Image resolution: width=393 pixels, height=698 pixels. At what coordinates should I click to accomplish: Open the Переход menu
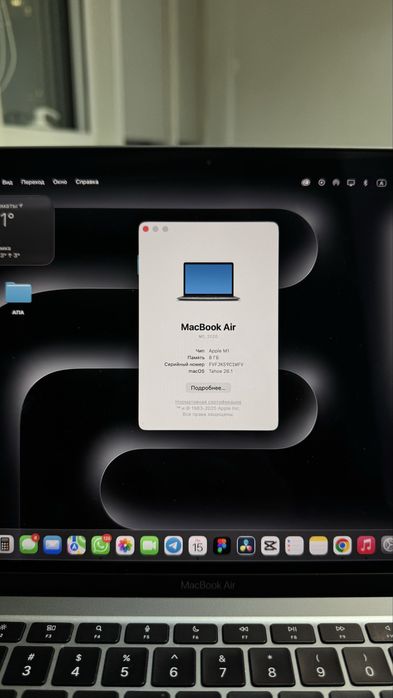click(33, 182)
